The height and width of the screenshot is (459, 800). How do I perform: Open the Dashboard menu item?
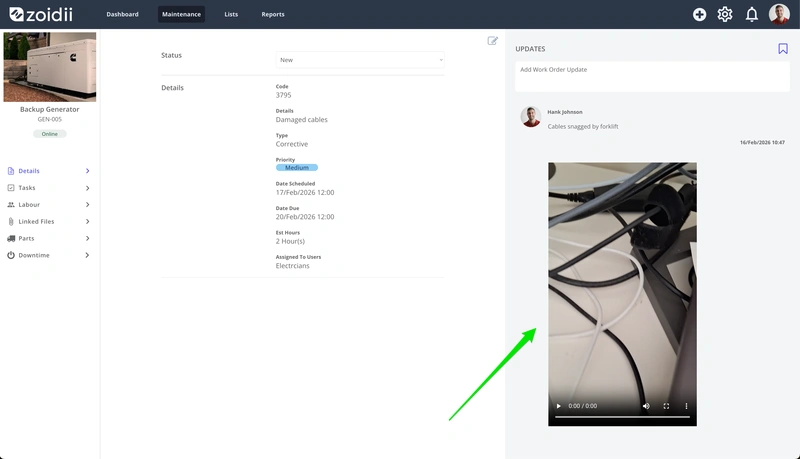pyautogui.click(x=122, y=14)
